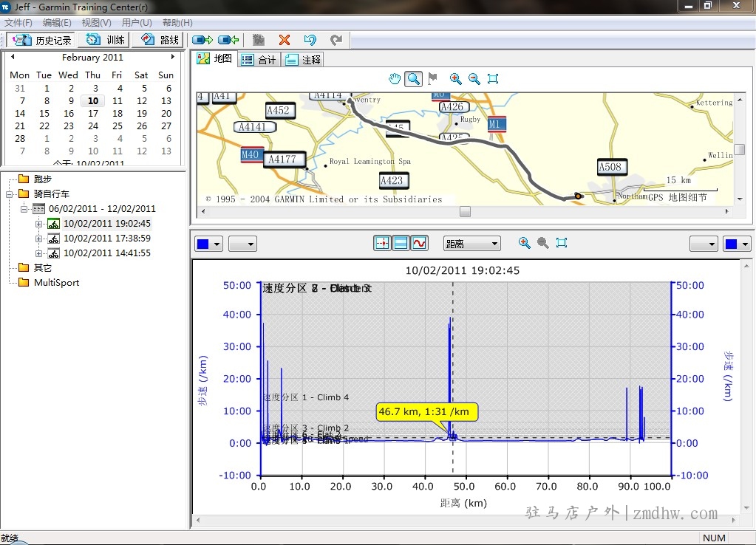756x545 pixels.
Task: Select February 10 in the calendar
Action: coord(93,100)
